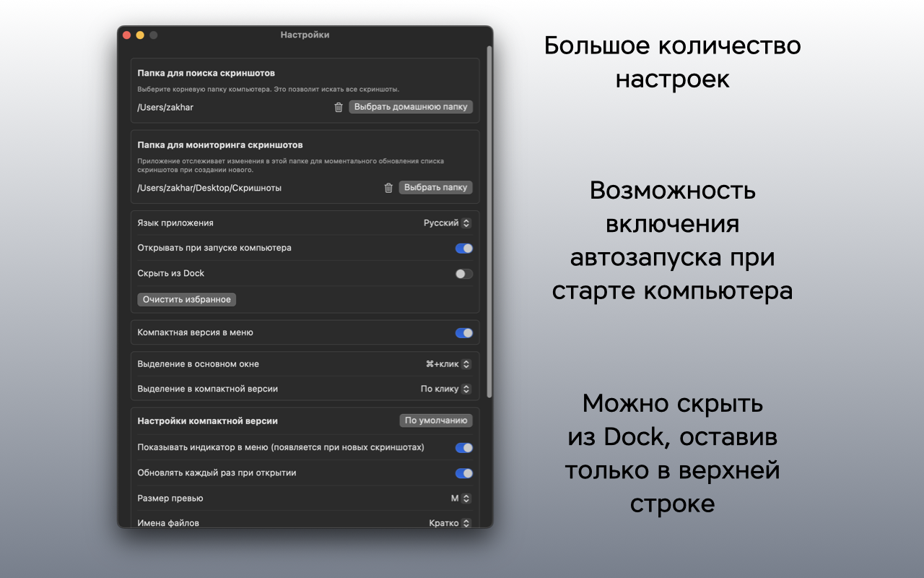Toggle 'Показывать индикатор в меню' switch
Screen dimensions: 924x578
[463, 448]
